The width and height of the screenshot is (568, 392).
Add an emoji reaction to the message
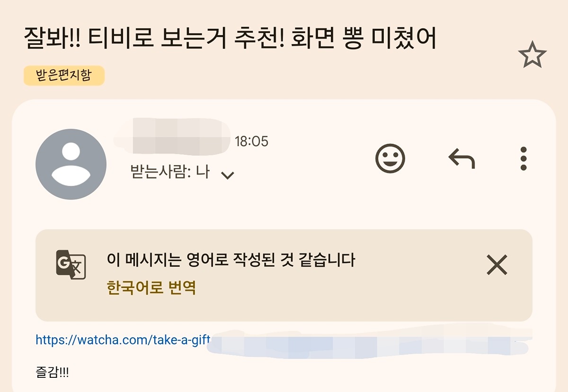pos(390,158)
